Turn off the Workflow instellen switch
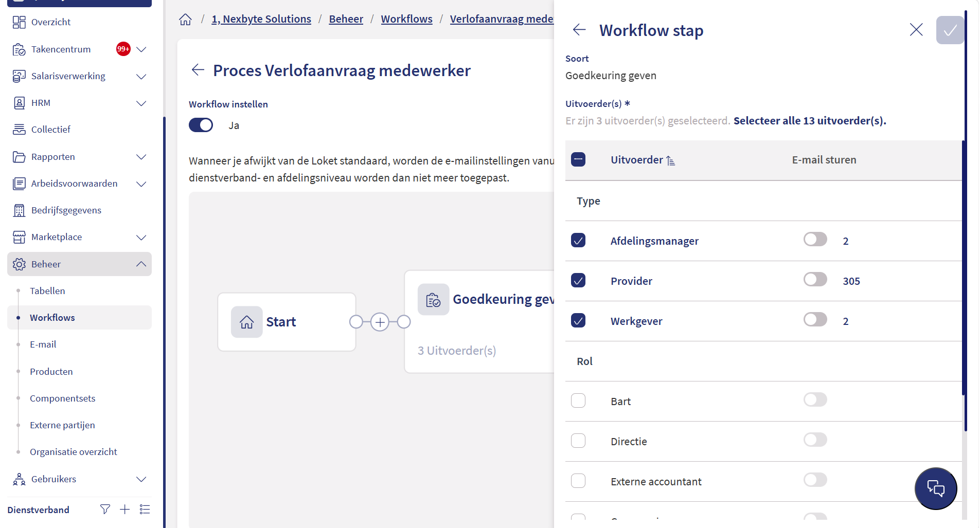Screen dimensions: 980x528 [201, 125]
